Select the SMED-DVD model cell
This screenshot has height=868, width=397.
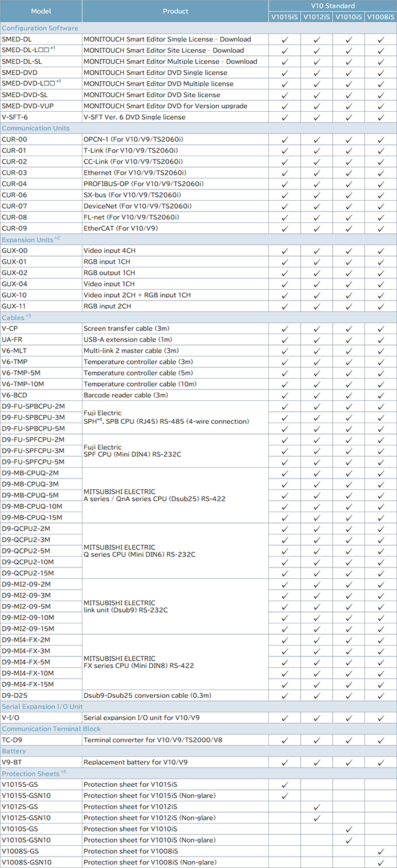pyautogui.click(x=41, y=73)
